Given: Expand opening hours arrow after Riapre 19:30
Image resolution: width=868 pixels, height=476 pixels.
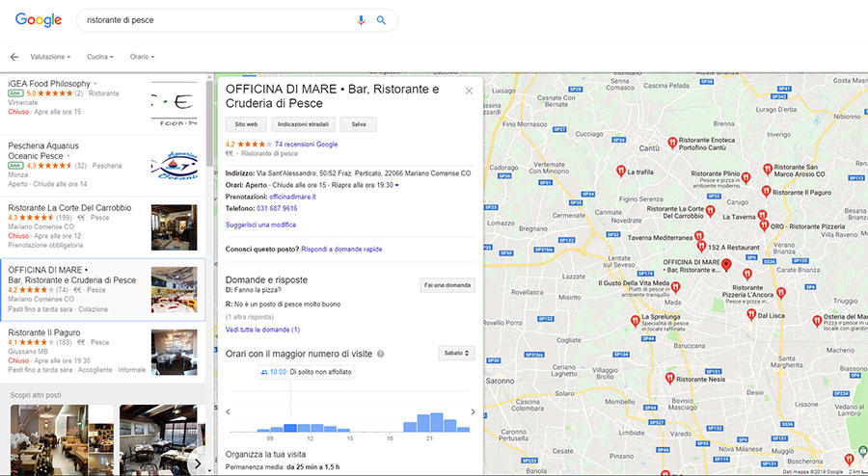Looking at the screenshot, I should (x=397, y=185).
